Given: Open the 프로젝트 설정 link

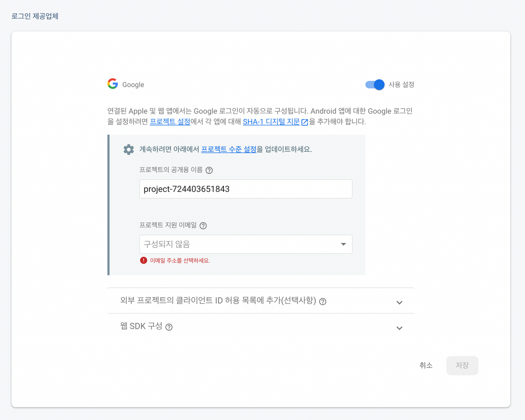Looking at the screenshot, I should coord(170,122).
